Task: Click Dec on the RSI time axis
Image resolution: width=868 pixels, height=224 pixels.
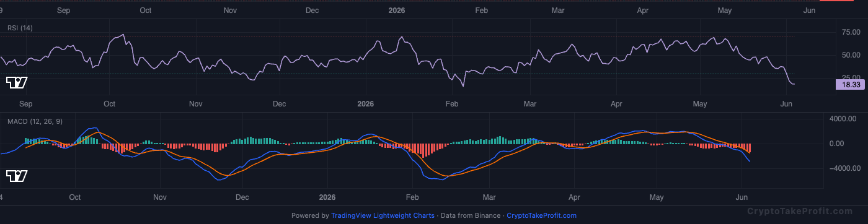Action: point(280,103)
